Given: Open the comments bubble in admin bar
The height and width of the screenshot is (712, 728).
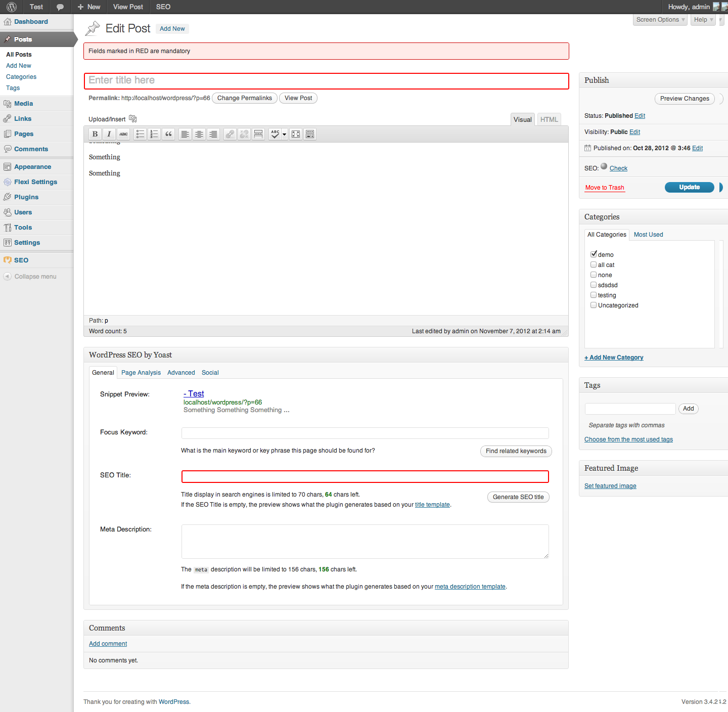Looking at the screenshot, I should point(60,7).
